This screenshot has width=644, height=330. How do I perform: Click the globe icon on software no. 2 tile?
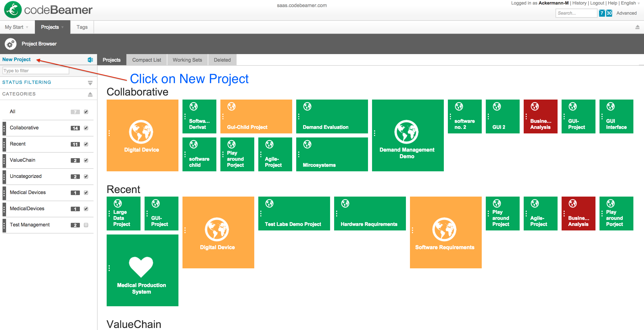coord(459,106)
